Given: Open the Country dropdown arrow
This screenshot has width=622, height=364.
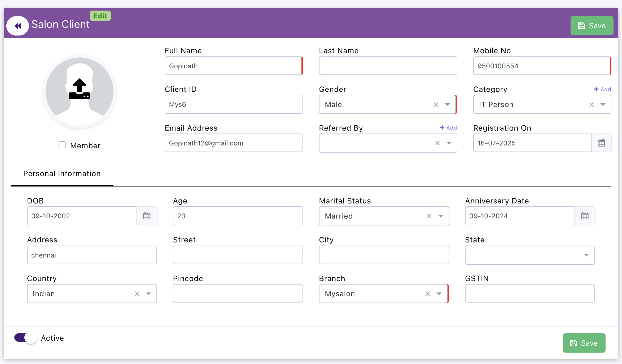Looking at the screenshot, I should point(148,294).
